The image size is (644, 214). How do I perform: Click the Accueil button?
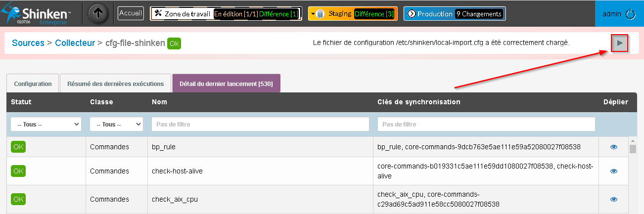[x=131, y=13]
